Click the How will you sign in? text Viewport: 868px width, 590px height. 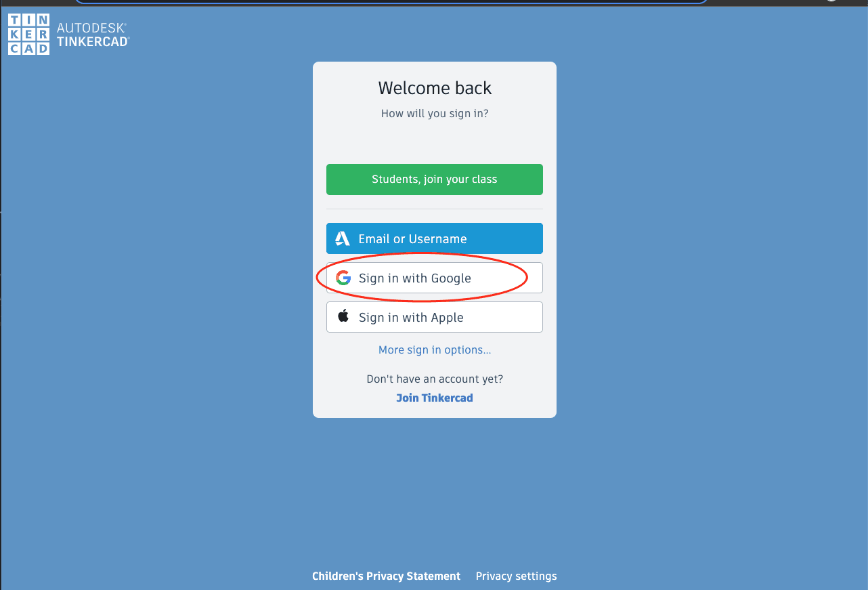coord(435,114)
